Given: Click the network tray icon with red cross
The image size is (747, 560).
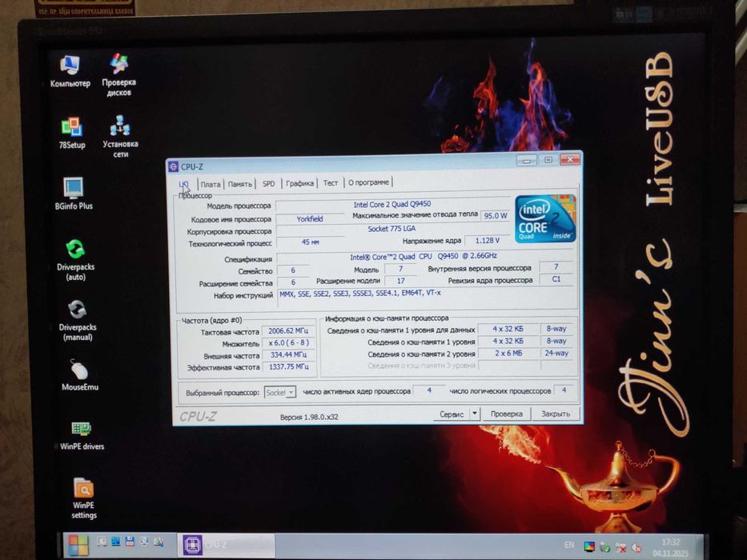Looking at the screenshot, I should pos(620,548).
